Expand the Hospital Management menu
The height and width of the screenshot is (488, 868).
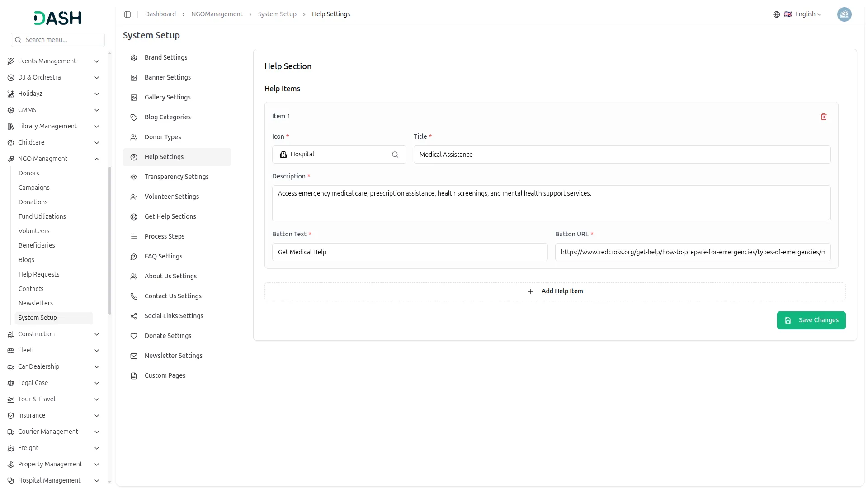pyautogui.click(x=96, y=481)
